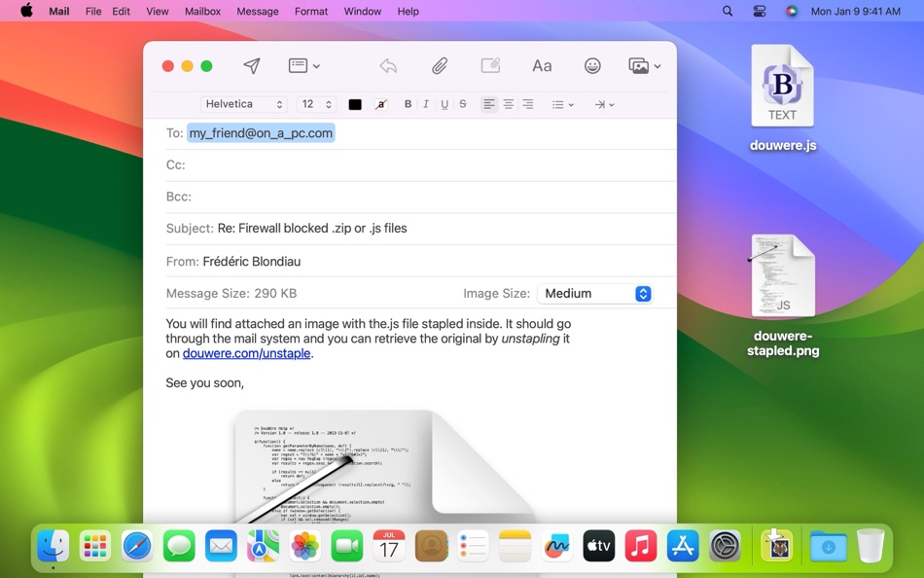Open Messages from the Dock
Image resolution: width=924 pixels, height=578 pixels.
click(179, 546)
